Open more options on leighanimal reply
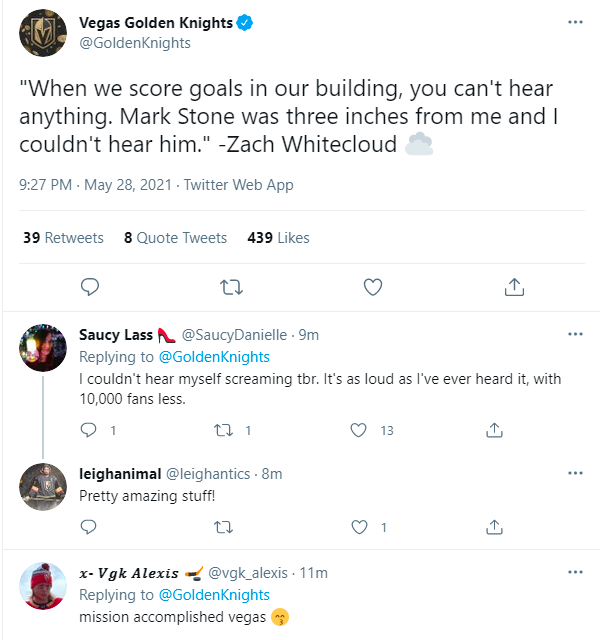600x640 pixels. [575, 472]
